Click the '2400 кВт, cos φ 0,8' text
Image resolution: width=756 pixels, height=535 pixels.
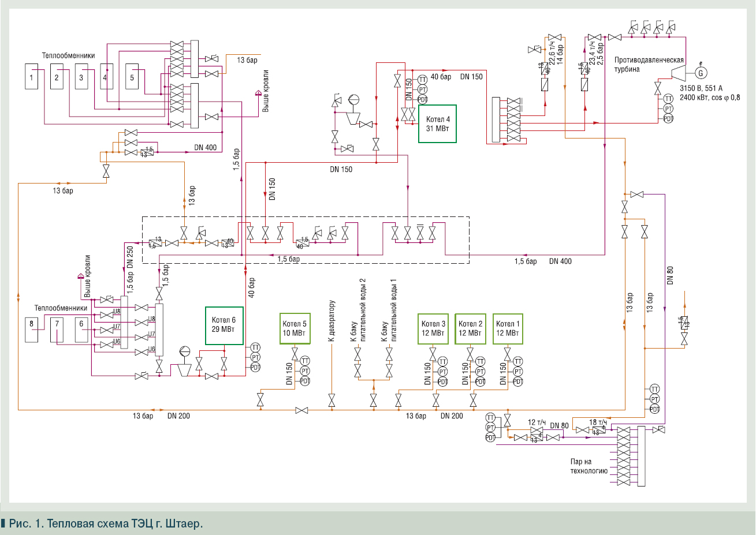710,98
